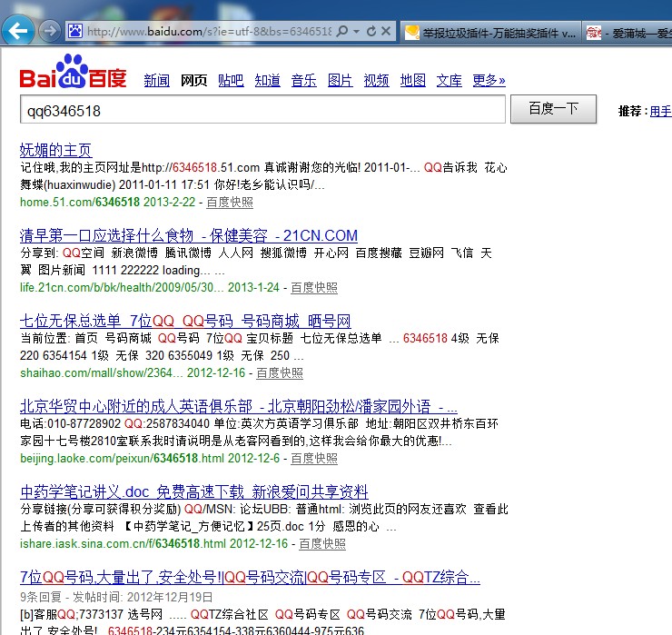The height and width of the screenshot is (635, 672).
Task: Open the 图片 category link
Action: click(x=341, y=80)
